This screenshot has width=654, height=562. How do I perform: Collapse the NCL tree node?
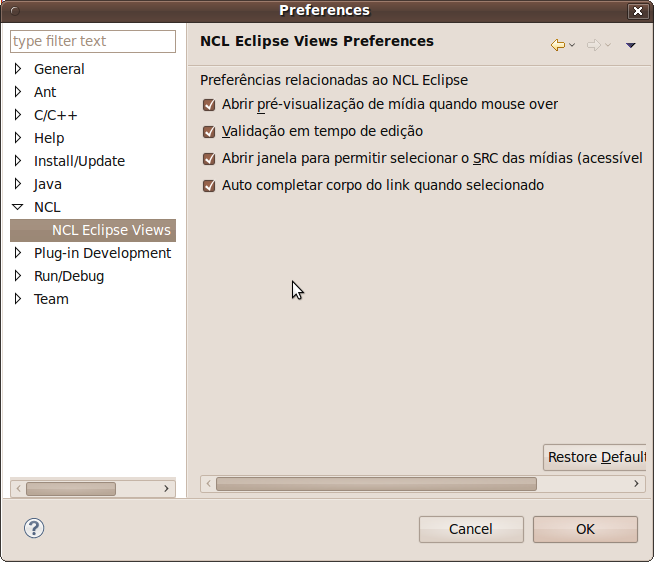(18, 207)
